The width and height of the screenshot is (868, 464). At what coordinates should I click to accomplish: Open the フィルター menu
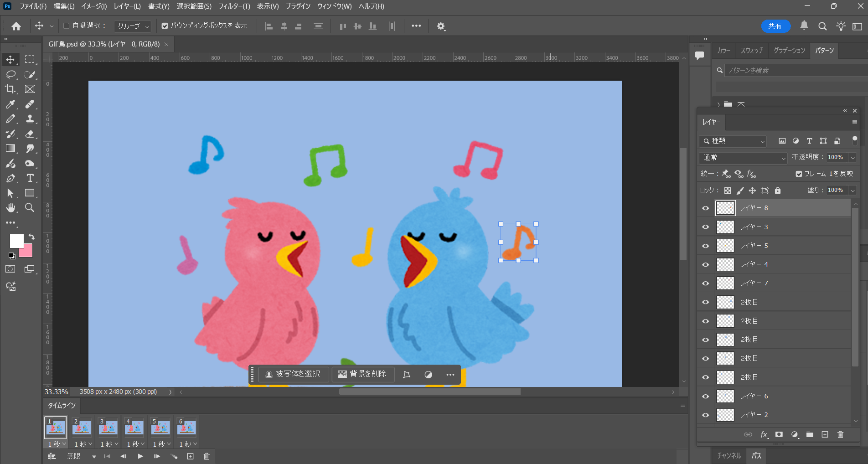tap(234, 6)
